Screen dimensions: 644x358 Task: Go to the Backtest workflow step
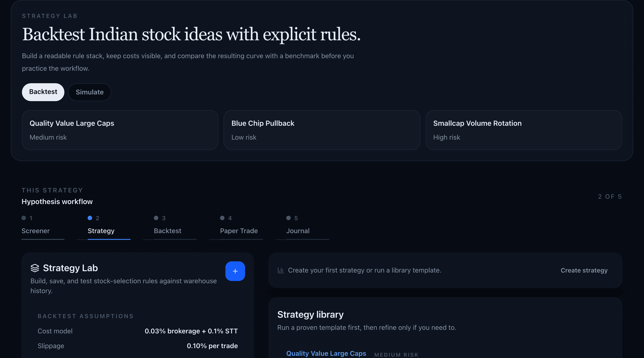[x=175, y=227]
